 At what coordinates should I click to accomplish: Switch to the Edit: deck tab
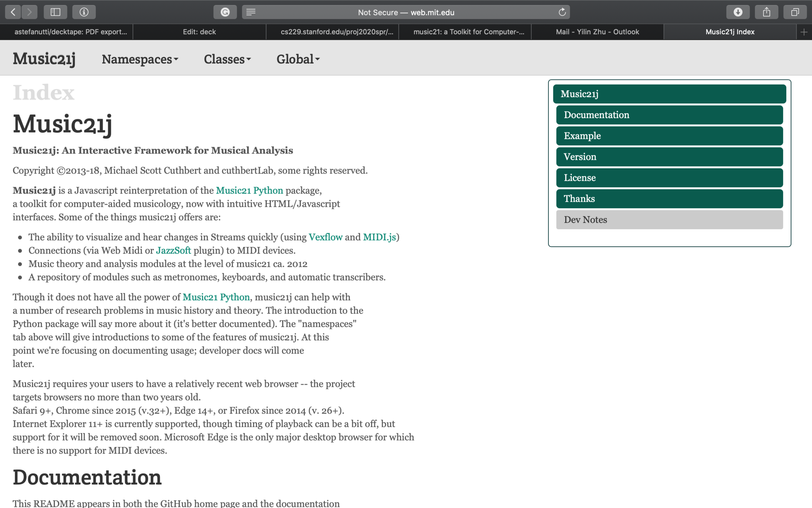[x=199, y=32]
